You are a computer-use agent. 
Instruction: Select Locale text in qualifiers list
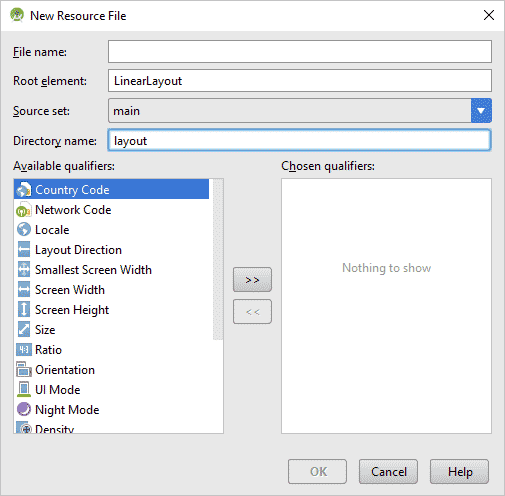pyautogui.click(x=52, y=230)
